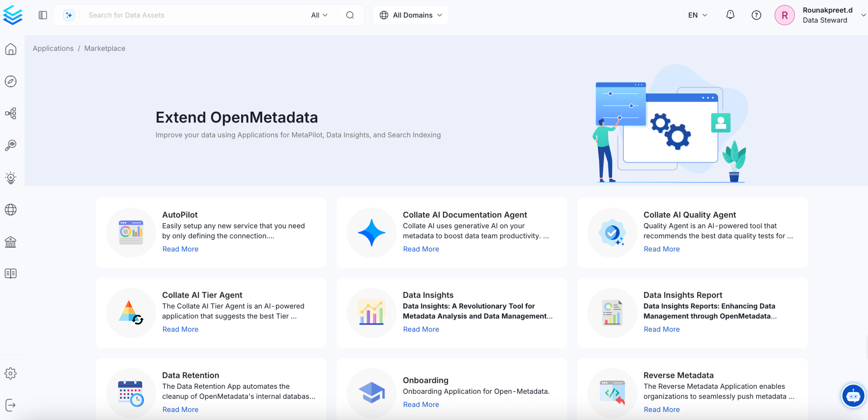
Task: Click the Marketplace breadcrumb
Action: (x=105, y=48)
